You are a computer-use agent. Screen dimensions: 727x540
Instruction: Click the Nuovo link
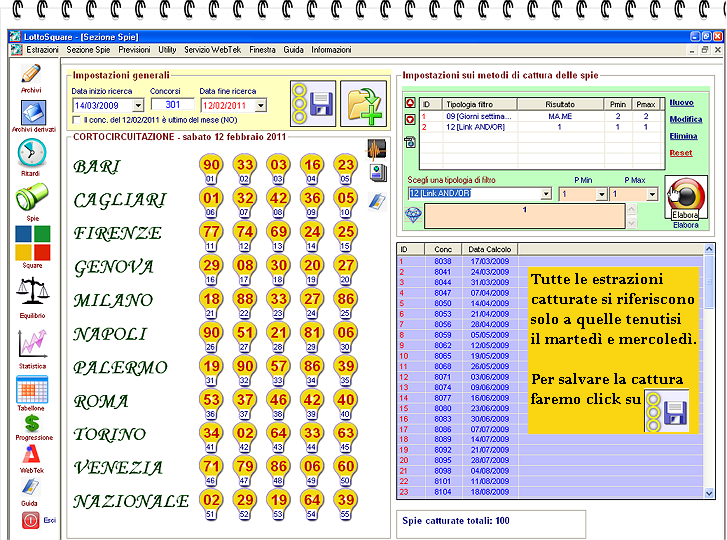681,102
